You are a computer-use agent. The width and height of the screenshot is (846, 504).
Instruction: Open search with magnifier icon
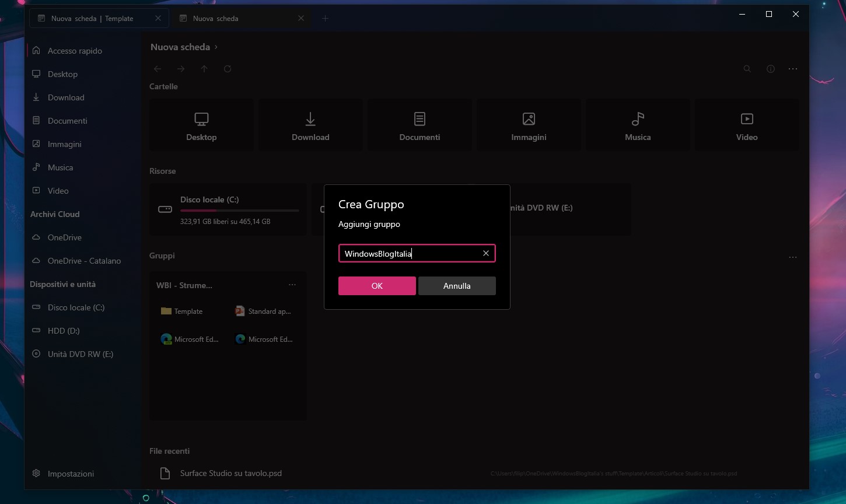point(747,69)
